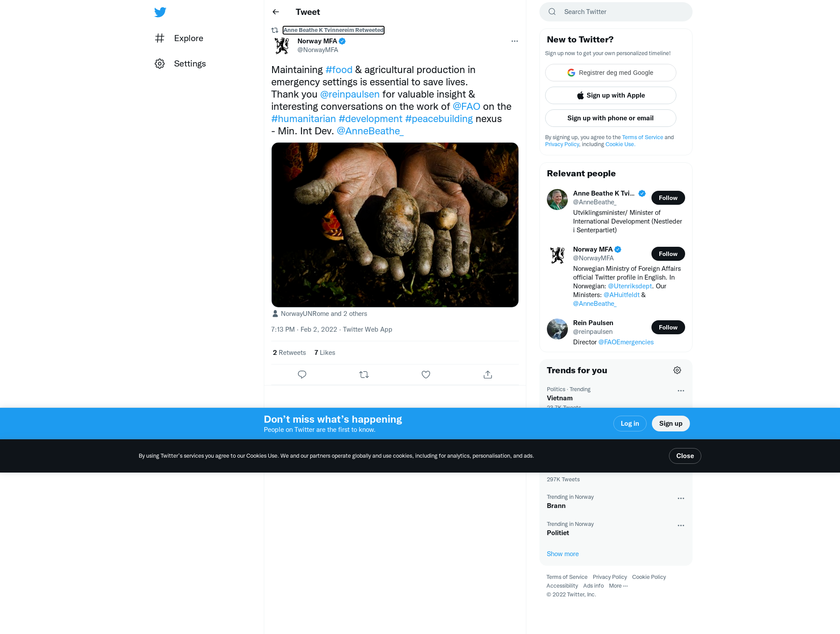Open more options for Vietnam trend
Image resolution: width=840 pixels, height=634 pixels.
(681, 391)
